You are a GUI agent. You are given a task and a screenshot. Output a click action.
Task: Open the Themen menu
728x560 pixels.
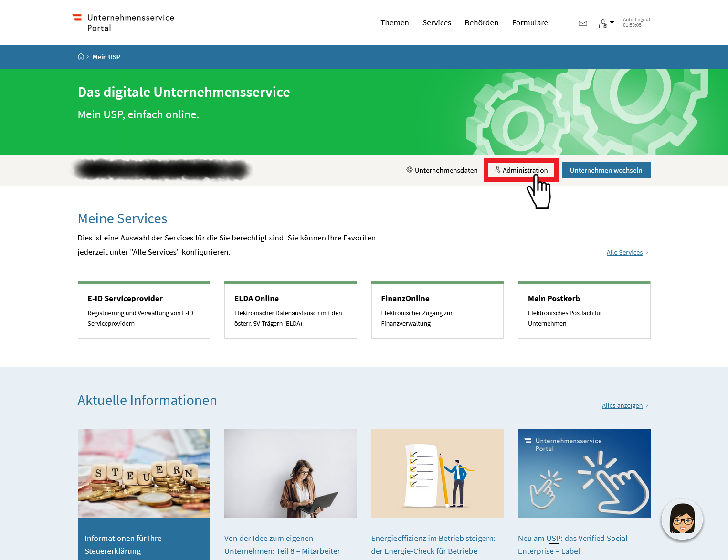(x=395, y=22)
